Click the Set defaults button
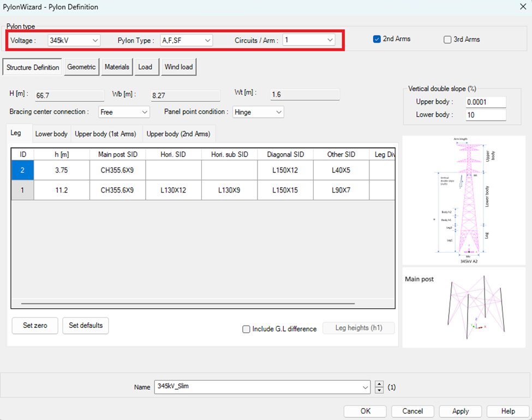Screen dimensions: 532x420 [86, 326]
